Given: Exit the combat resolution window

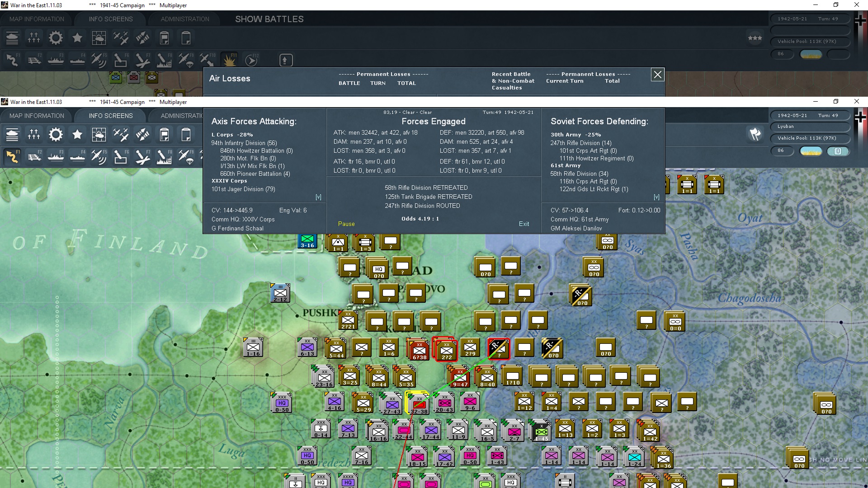Looking at the screenshot, I should [524, 224].
